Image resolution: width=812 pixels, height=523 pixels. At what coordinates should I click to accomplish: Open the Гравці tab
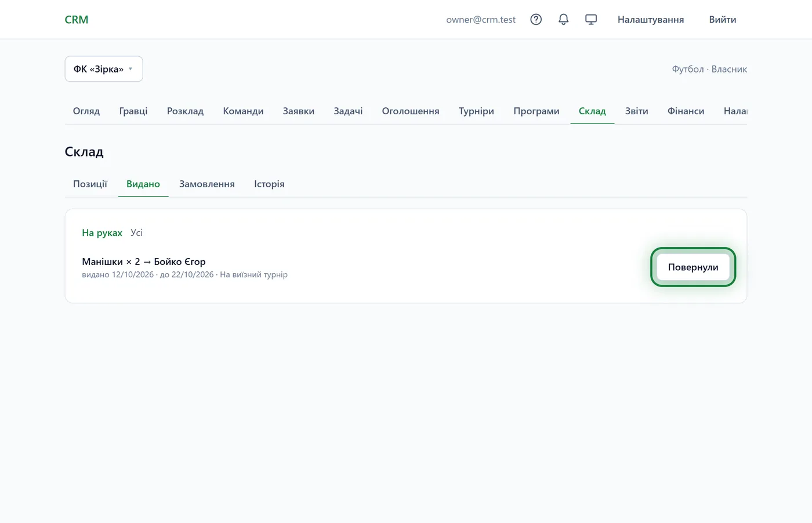tap(133, 111)
